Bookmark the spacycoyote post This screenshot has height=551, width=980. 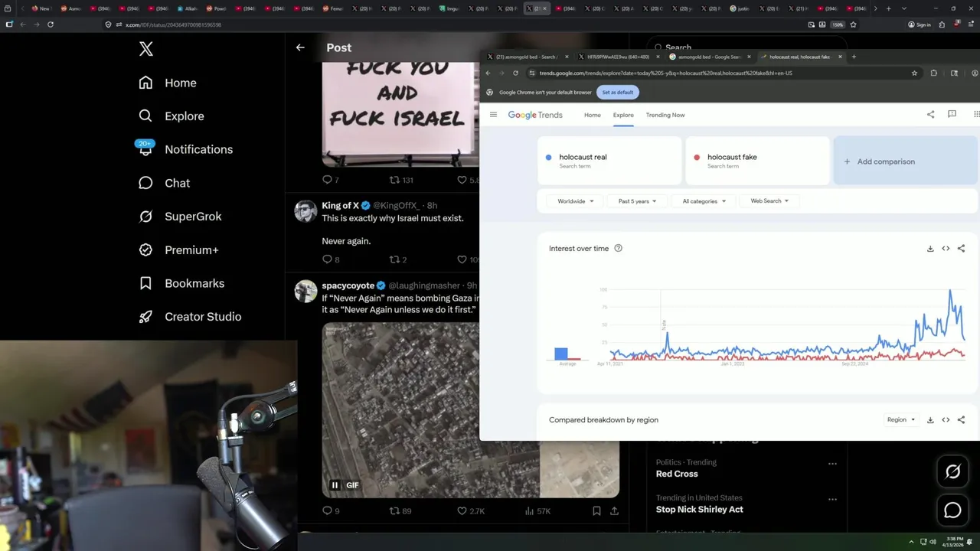tap(596, 510)
